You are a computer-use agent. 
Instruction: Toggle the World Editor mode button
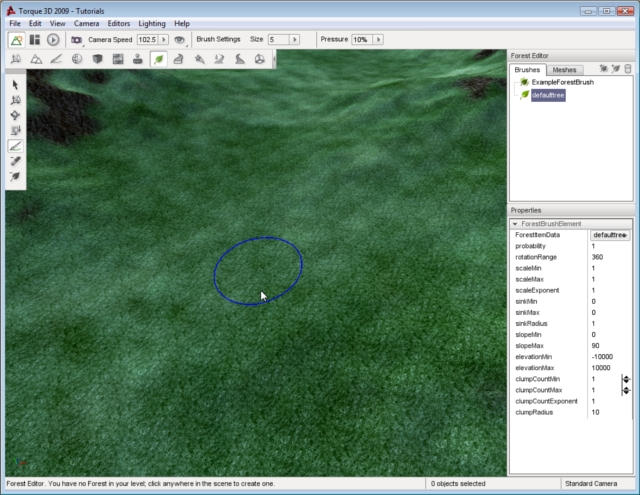(17, 39)
